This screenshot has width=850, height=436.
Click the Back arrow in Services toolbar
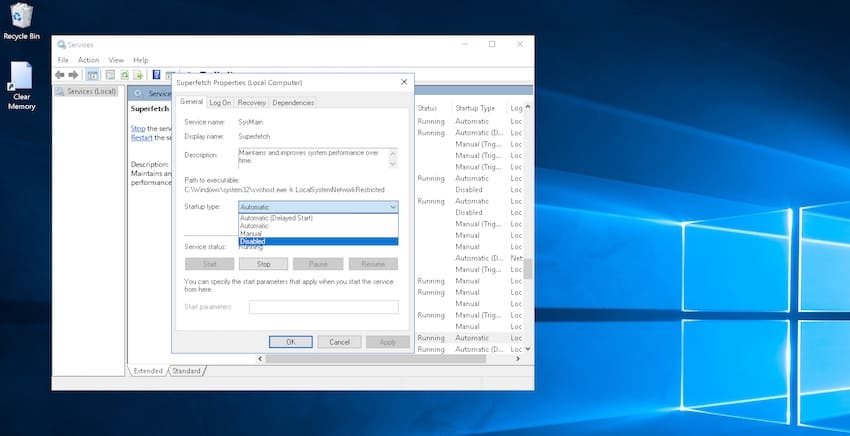60,75
